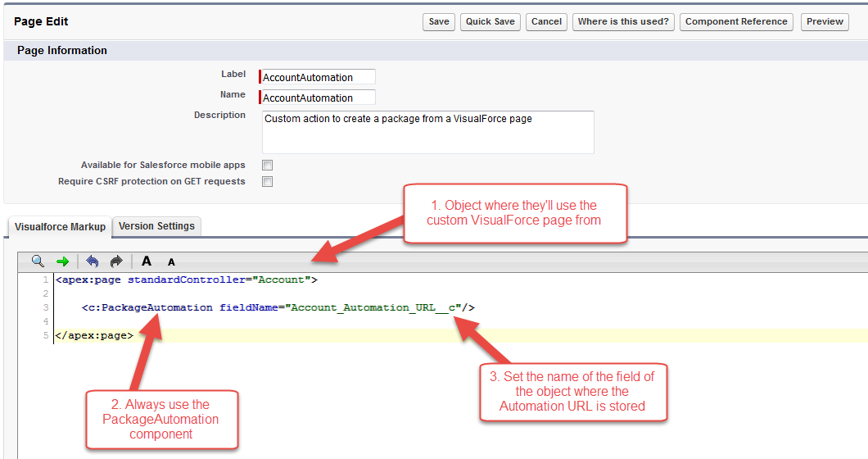This screenshot has width=868, height=459.
Task: Click into the Label text field
Action: [318, 77]
